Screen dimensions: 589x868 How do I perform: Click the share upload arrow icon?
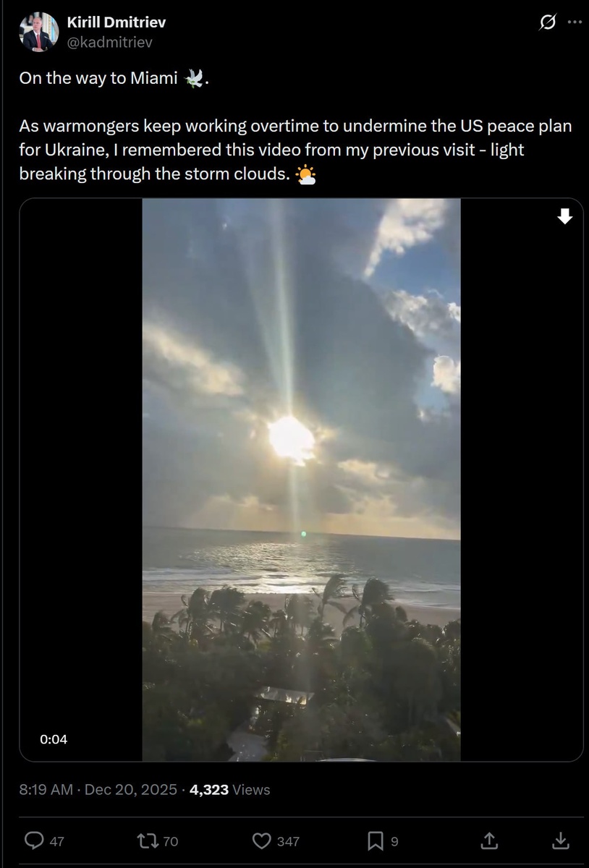click(x=489, y=841)
